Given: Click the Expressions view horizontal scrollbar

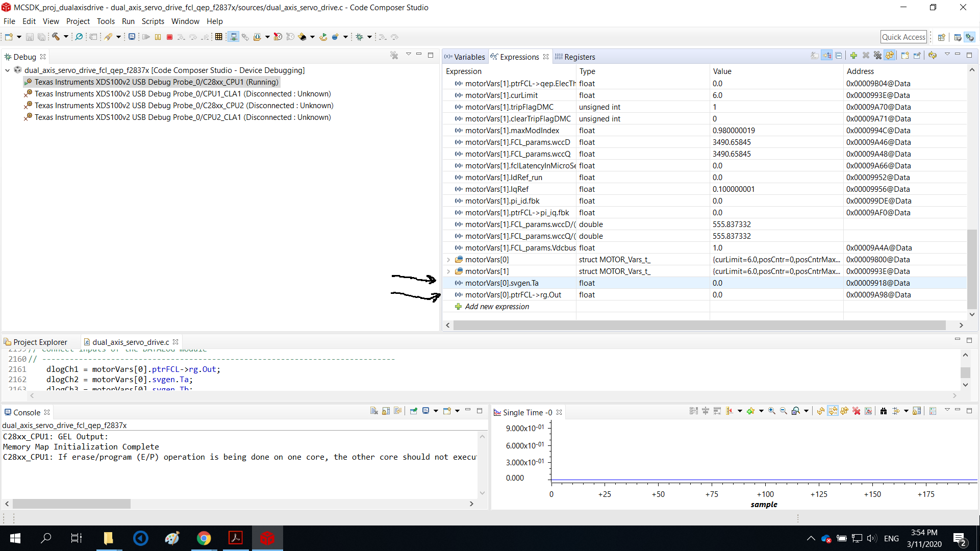Looking at the screenshot, I should [x=699, y=325].
